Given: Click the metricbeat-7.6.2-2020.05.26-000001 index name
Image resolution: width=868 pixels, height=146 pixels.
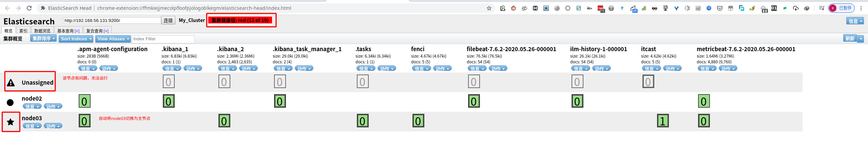Looking at the screenshot, I should (x=746, y=49).
